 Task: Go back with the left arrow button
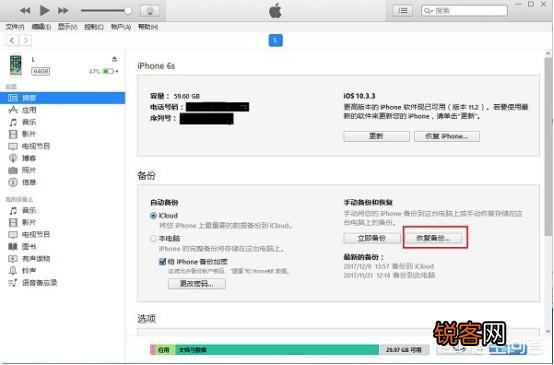tap(12, 41)
